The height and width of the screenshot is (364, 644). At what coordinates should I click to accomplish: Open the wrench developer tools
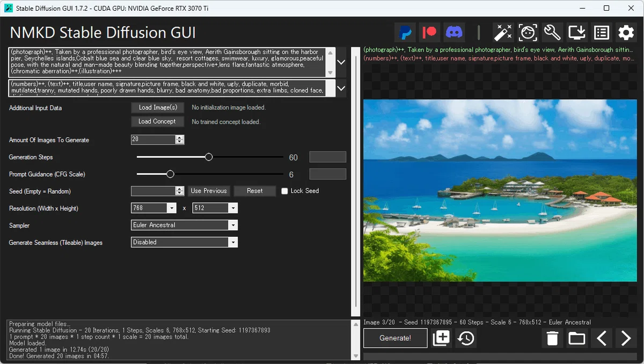coord(552,33)
